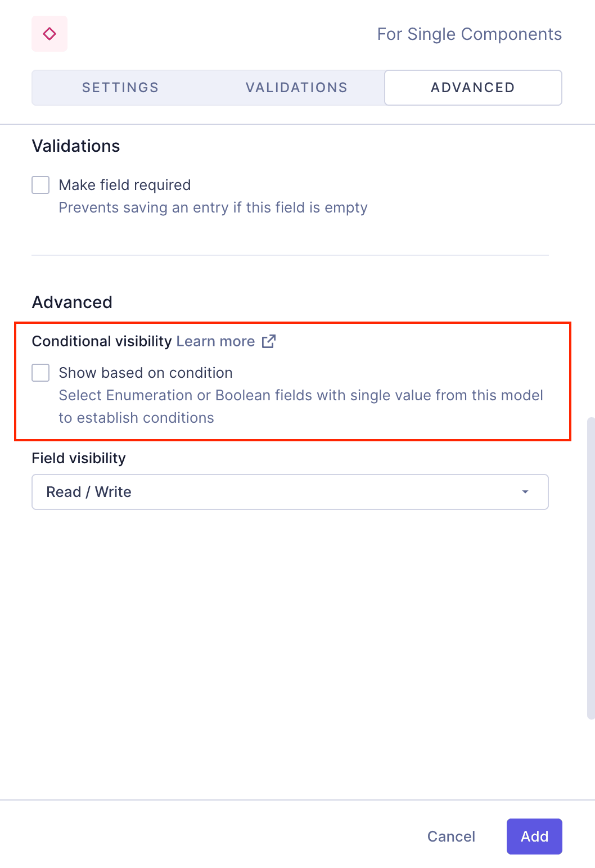The width and height of the screenshot is (595, 868).
Task: Click the Add button
Action: (x=534, y=836)
